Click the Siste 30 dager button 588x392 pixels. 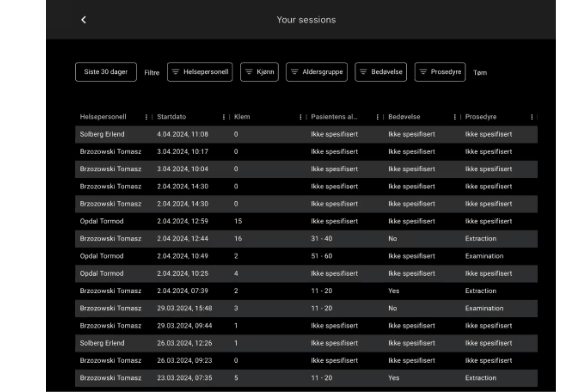tap(106, 72)
